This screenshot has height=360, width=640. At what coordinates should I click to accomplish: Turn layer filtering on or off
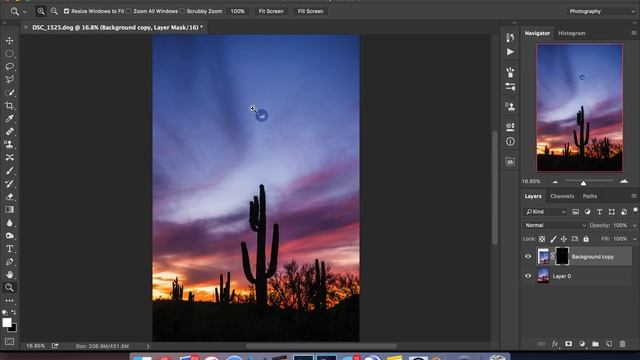click(x=635, y=210)
